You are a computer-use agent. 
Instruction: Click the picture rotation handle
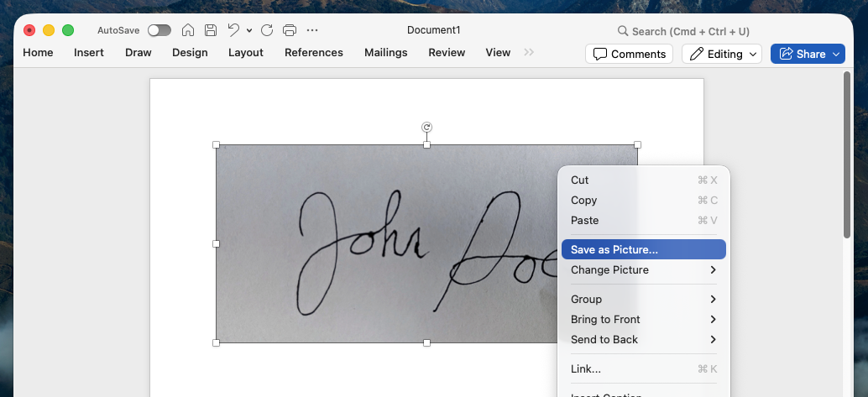point(426,128)
